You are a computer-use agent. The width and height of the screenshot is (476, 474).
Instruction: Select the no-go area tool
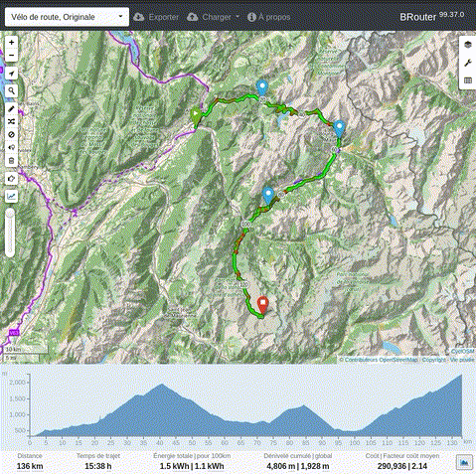(x=11, y=134)
